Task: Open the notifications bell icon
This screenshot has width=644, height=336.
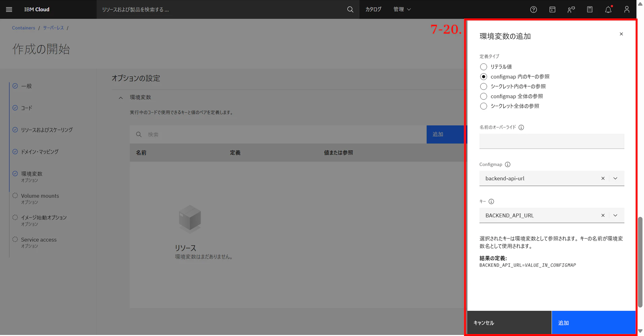Action: point(608,9)
